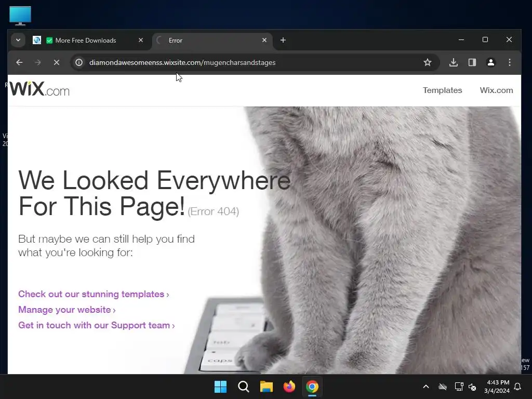The height and width of the screenshot is (399, 532).
Task: Show hidden system tray icons
Action: pos(426,387)
